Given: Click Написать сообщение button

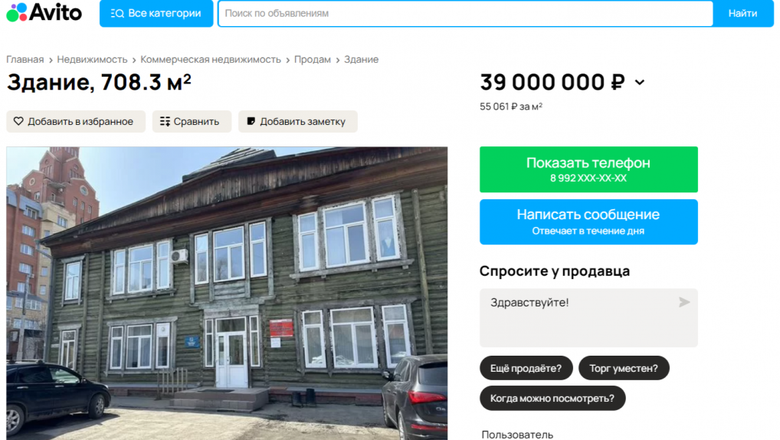Looking at the screenshot, I should [x=588, y=222].
